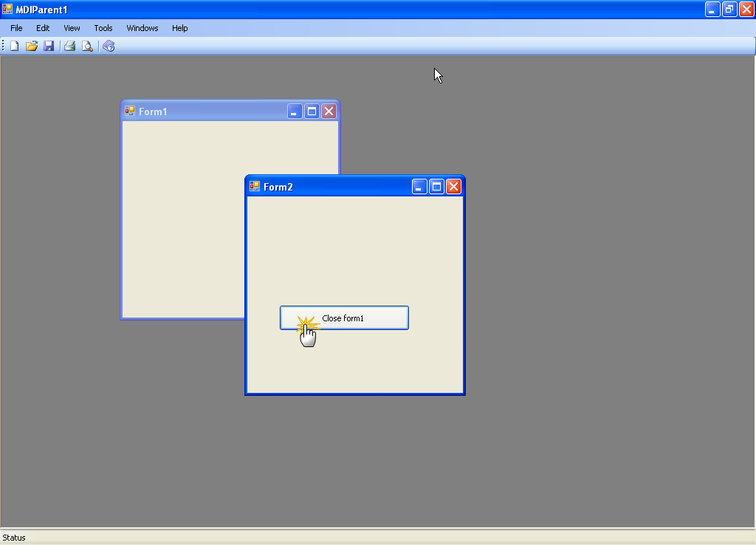Close the Form1 child window

[329, 112]
